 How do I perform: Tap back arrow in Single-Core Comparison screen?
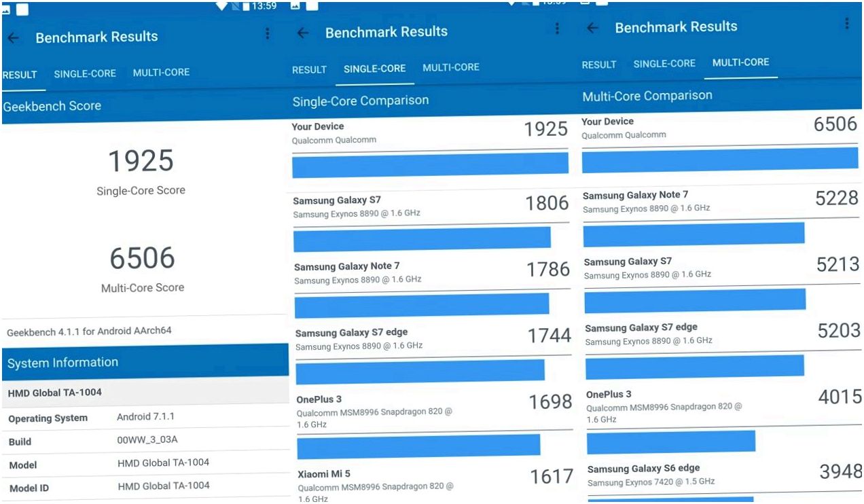tap(303, 33)
